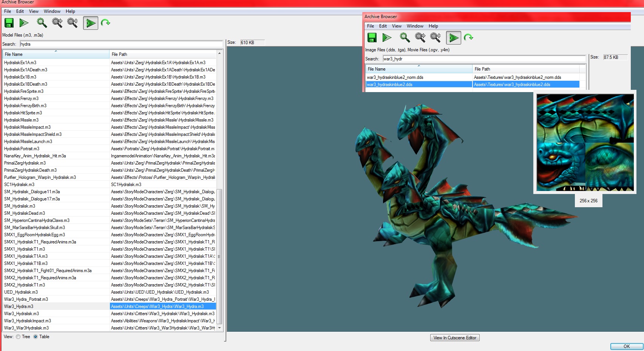The width and height of the screenshot is (644, 351).
Task: Click the search field containing 'hydra'
Action: (x=121, y=44)
